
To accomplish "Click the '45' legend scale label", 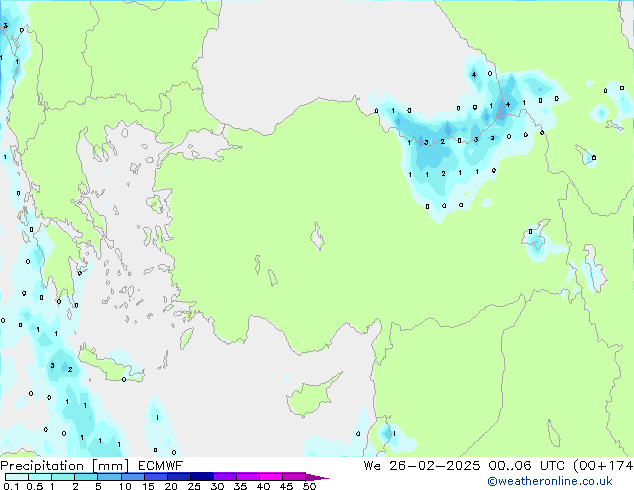I will point(286,486).
